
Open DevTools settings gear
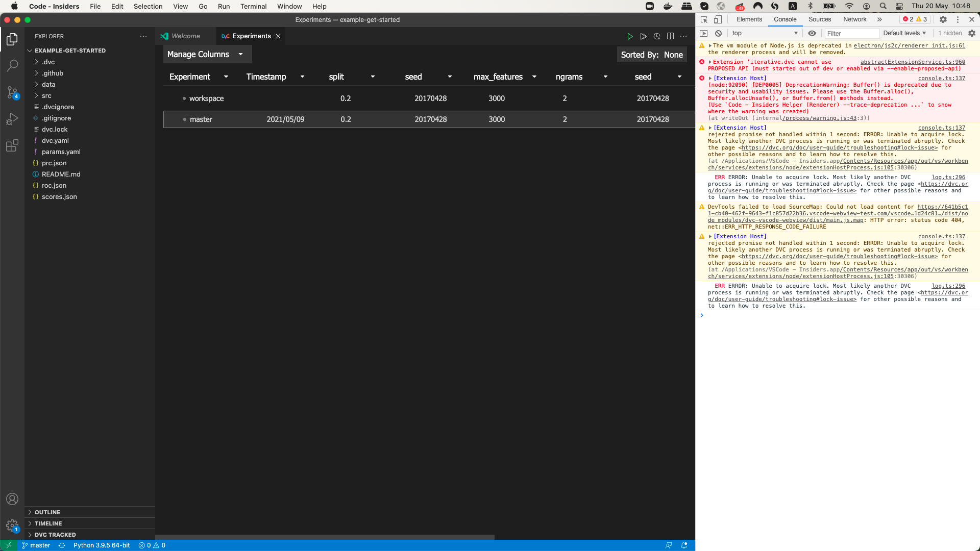[x=943, y=19]
